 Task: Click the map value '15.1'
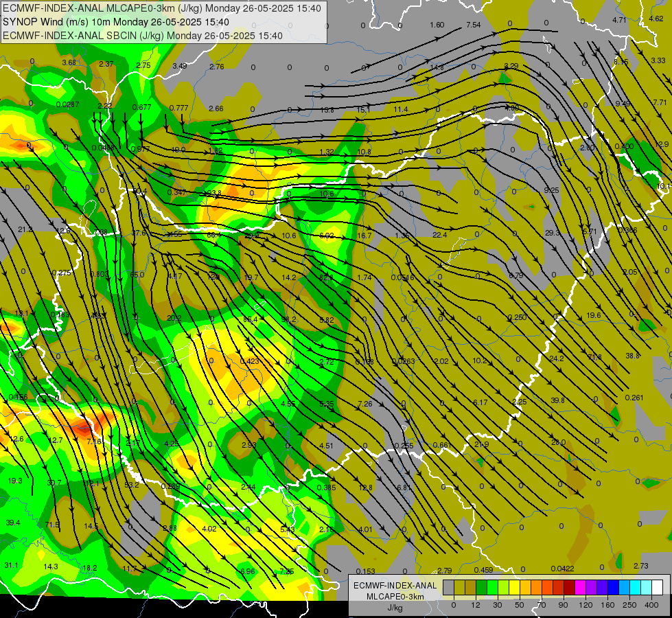(x=363, y=110)
